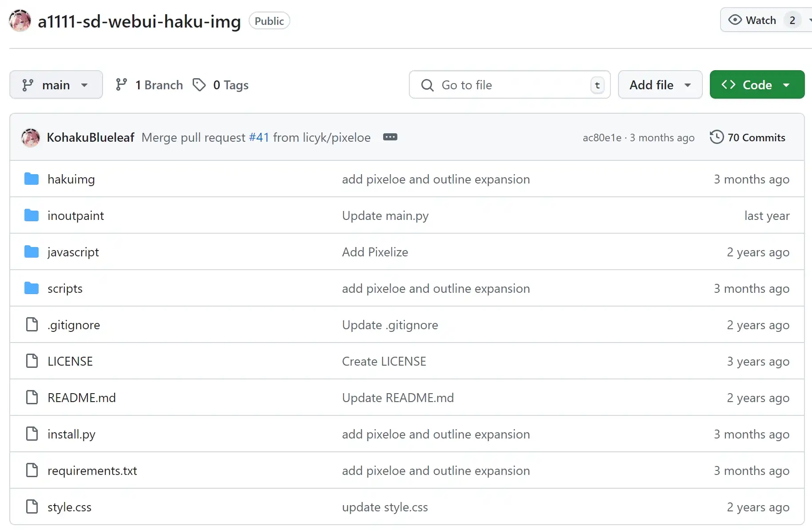
Task: Click the Watch count badge showing 2
Action: coord(792,20)
